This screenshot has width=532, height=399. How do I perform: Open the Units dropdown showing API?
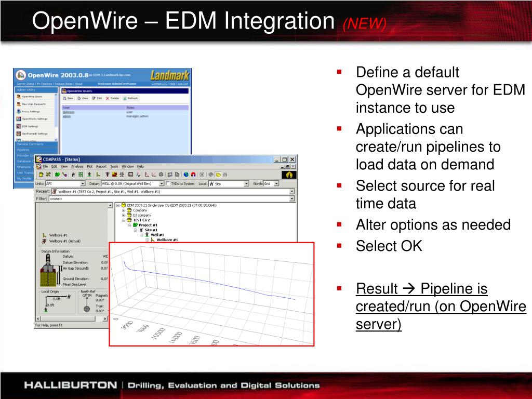[x=83, y=183]
